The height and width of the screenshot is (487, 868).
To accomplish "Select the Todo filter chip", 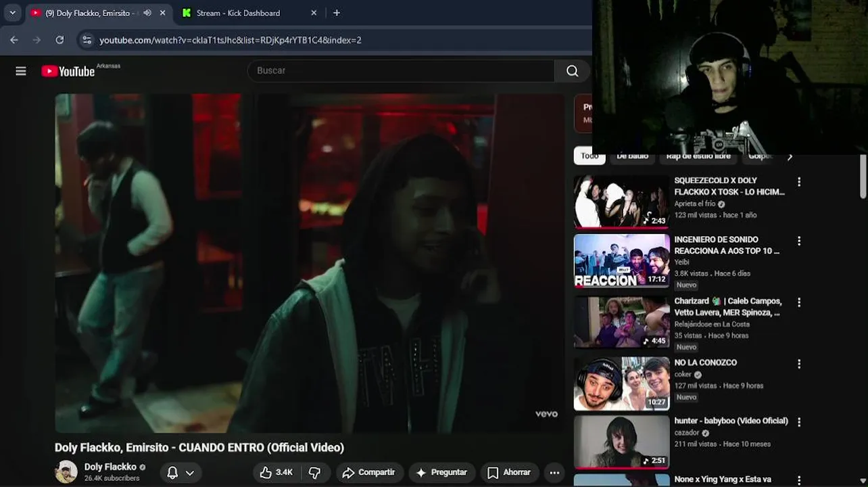I will coord(589,156).
